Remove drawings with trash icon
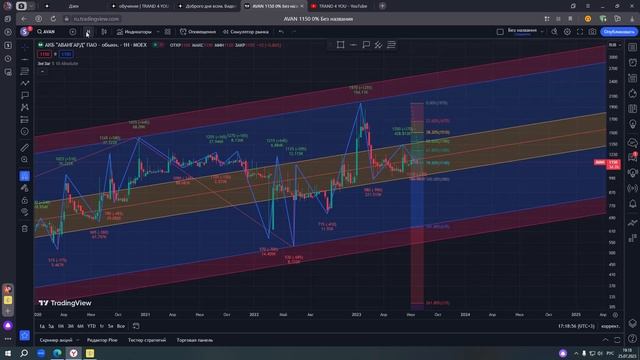The width and height of the screenshot is (640, 360). click(x=25, y=229)
